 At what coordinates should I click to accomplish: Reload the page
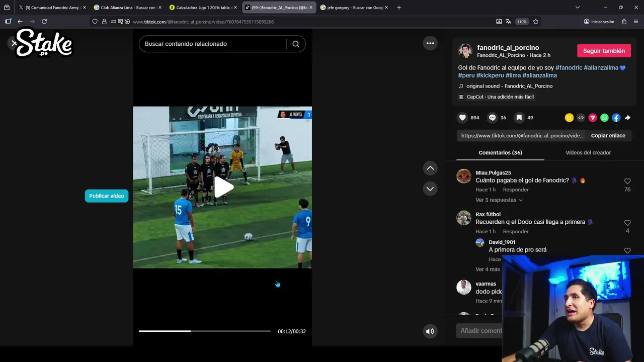coord(44,22)
